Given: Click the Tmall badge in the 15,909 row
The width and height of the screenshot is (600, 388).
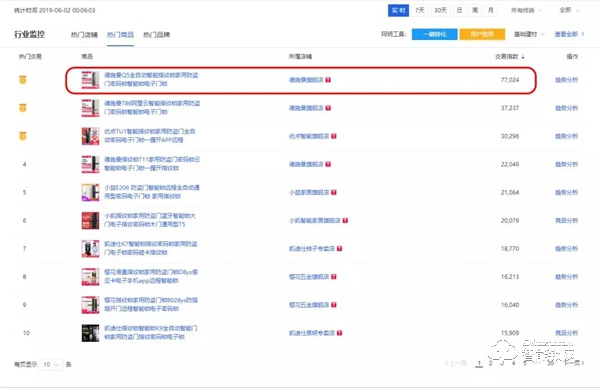Looking at the screenshot, I should (339, 333).
